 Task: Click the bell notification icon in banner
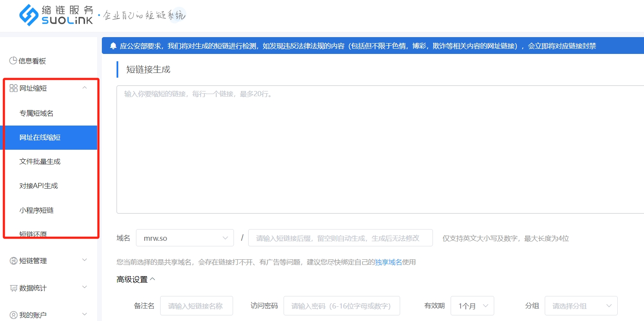pos(113,46)
